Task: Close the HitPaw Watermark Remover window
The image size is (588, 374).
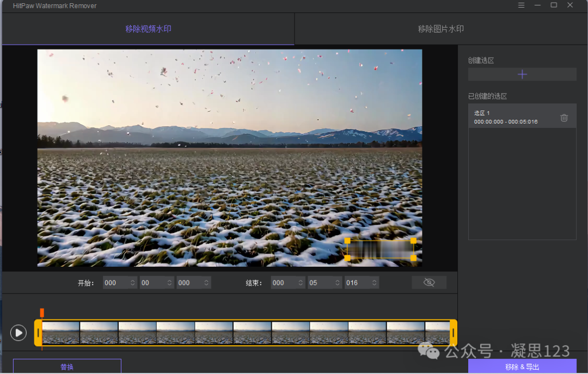Action: 570,5
